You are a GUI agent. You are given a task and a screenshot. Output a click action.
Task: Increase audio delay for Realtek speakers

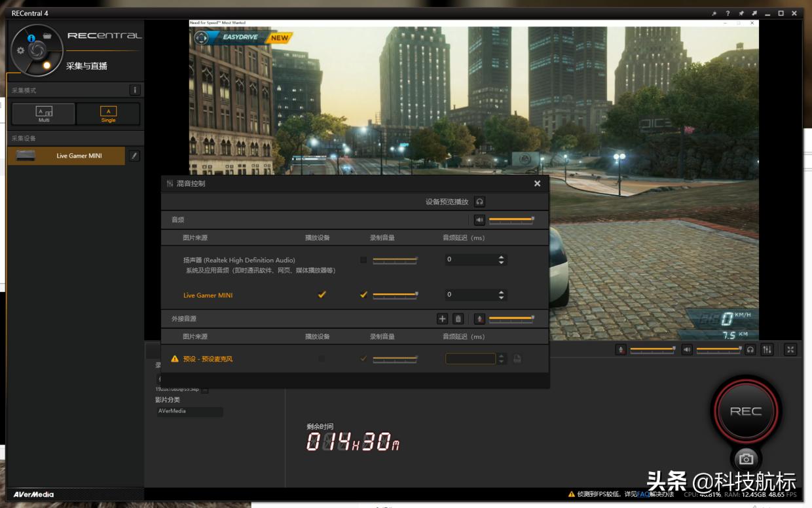502,257
